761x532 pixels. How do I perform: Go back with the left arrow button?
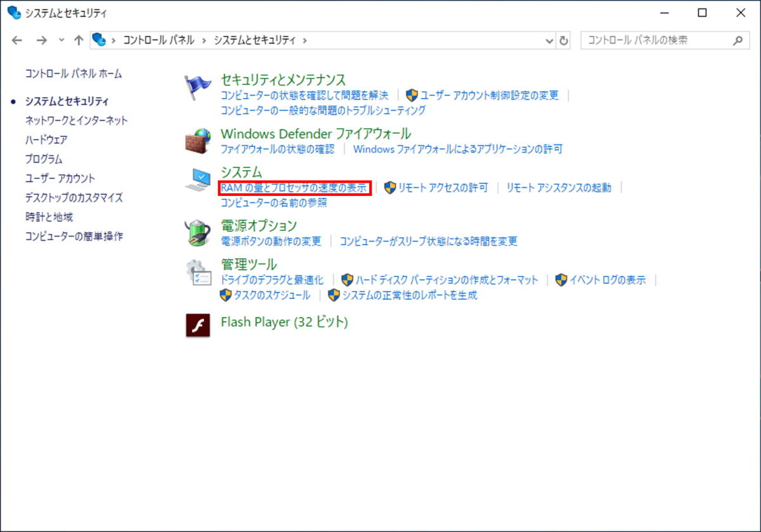(x=18, y=40)
